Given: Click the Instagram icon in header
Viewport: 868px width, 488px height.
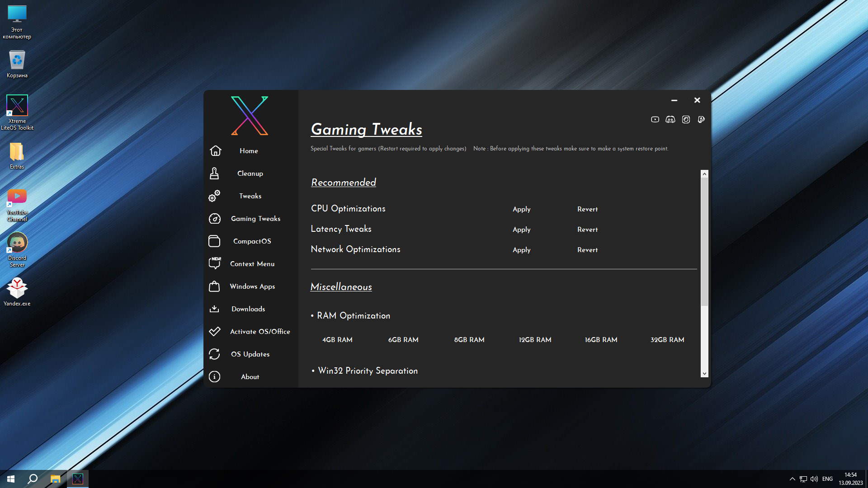Looking at the screenshot, I should pos(686,119).
